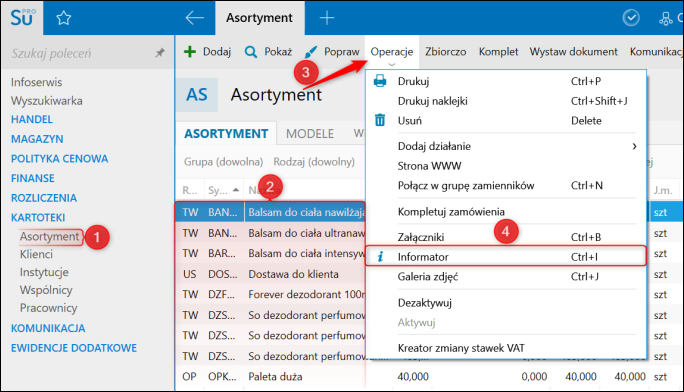Screen dimensions: 684x392
Task: Open Klienci in the KARTOTEKI section
Action: pyautogui.click(x=36, y=254)
